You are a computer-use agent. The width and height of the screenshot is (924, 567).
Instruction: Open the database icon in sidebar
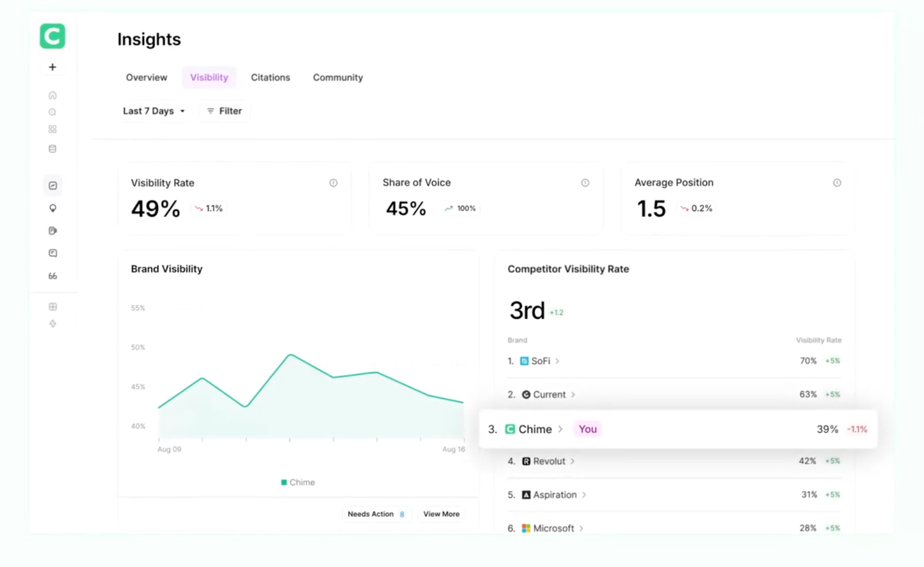(x=53, y=149)
